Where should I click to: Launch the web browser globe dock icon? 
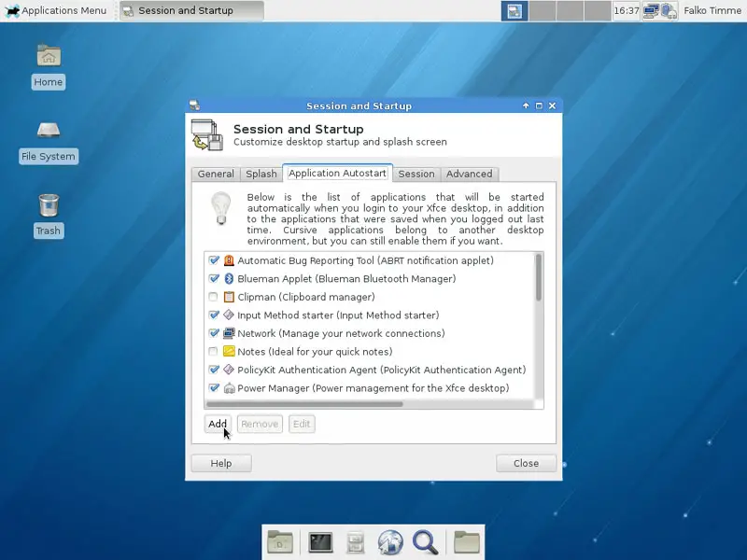click(x=390, y=542)
